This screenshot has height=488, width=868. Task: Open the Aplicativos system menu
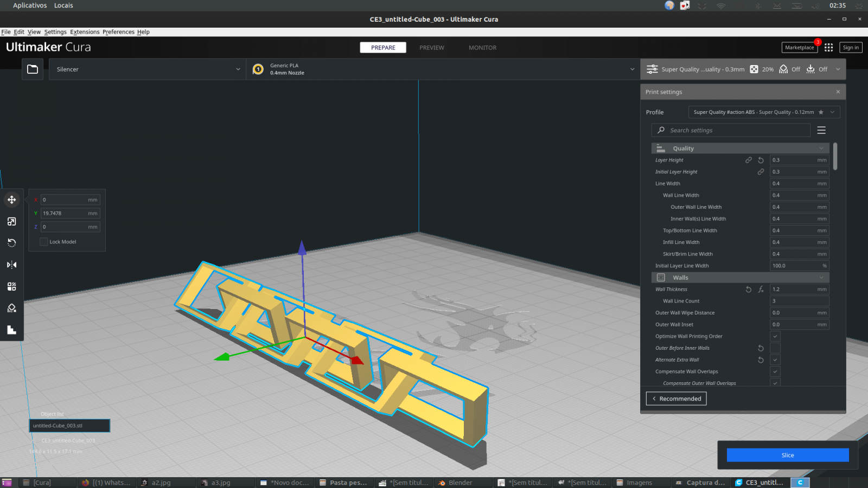tap(30, 5)
